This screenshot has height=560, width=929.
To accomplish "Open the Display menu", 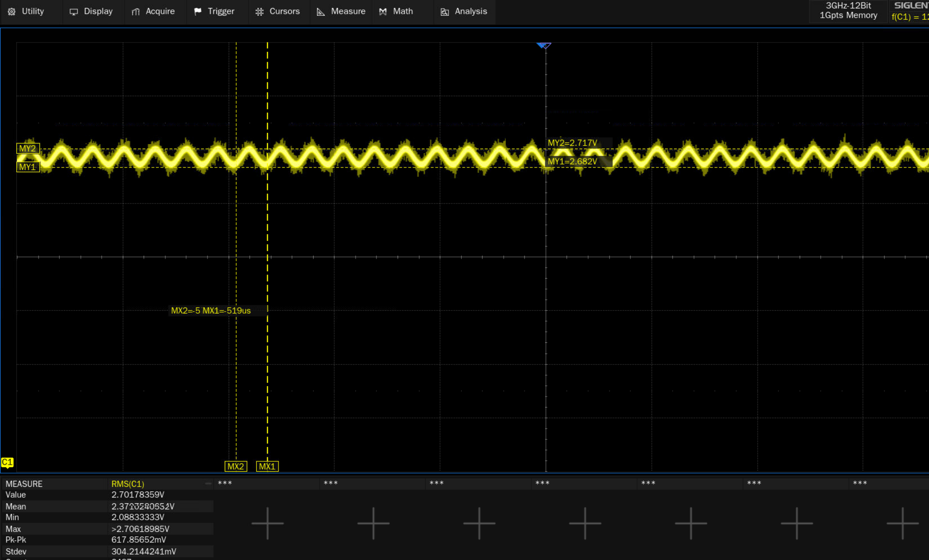I will coord(91,11).
